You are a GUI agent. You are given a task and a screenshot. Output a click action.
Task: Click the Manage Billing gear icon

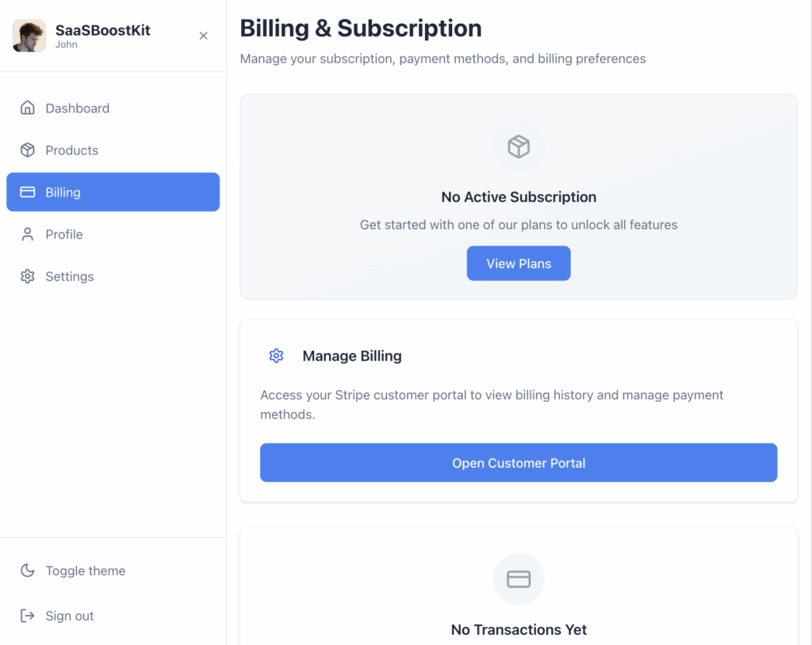coord(276,356)
